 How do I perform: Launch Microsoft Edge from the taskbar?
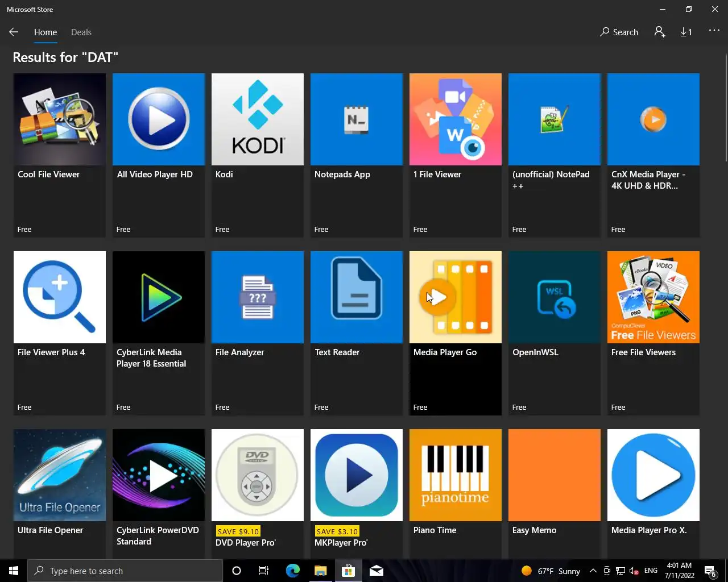coord(292,571)
